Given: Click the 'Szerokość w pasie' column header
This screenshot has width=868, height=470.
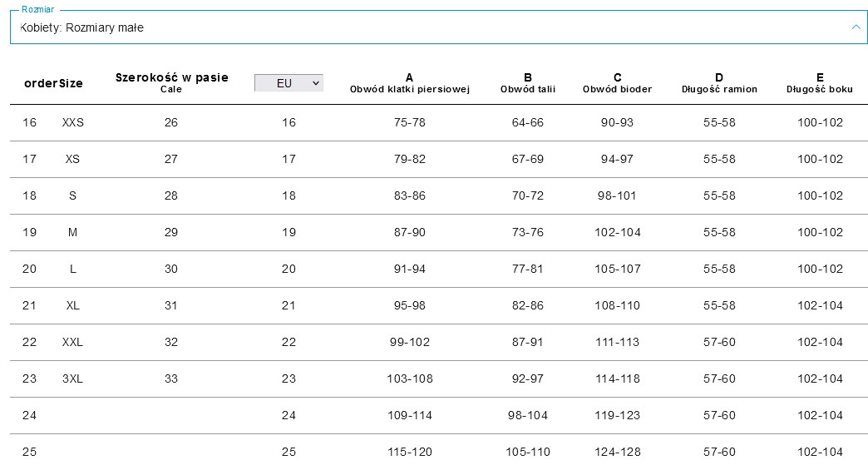Looking at the screenshot, I should (171, 78).
